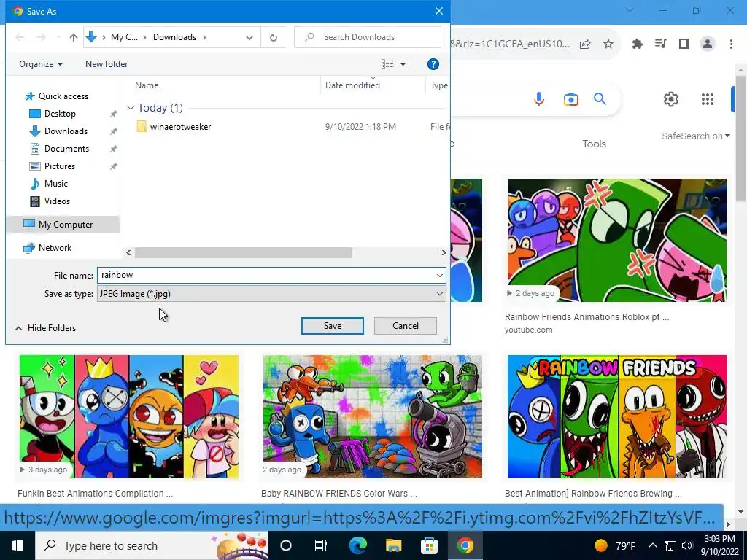Viewport: 747px width, 560px height.
Task: Select Quick access in navigation pane
Action: pos(63,96)
